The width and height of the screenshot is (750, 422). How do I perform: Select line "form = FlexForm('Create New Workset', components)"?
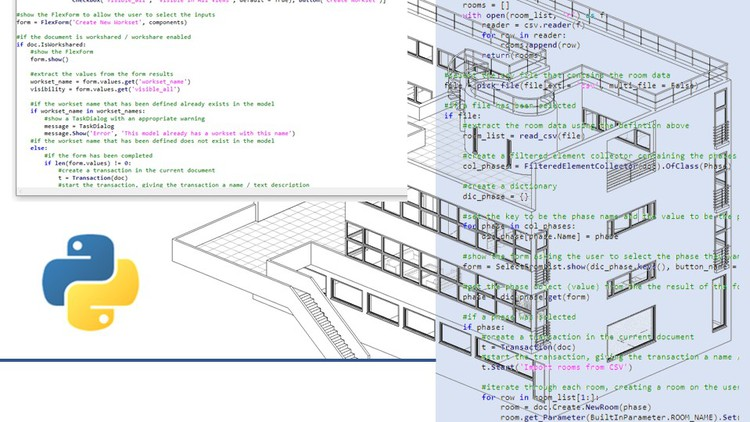101,22
